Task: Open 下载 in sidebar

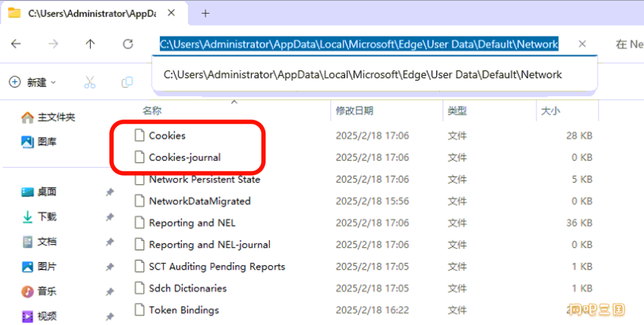Action: click(x=39, y=217)
